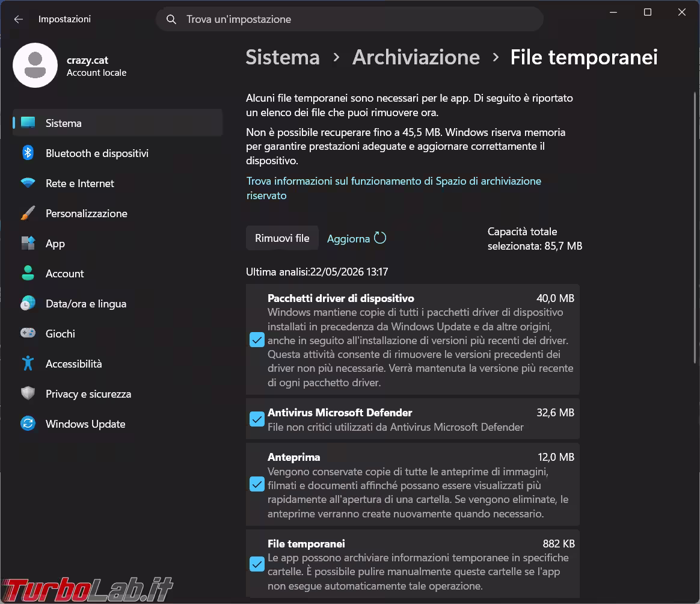
Task: Select Personalizzazione in sidebar
Action: tap(117, 214)
